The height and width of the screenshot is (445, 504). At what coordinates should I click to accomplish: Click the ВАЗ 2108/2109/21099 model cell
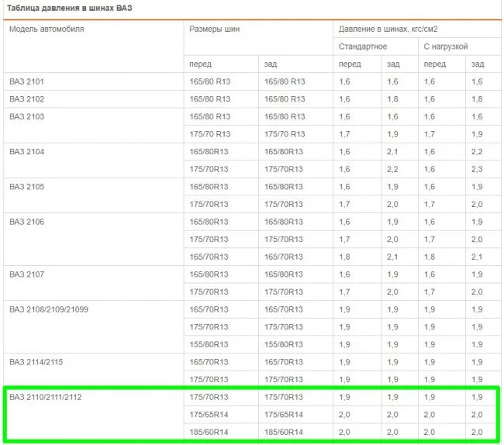pyautogui.click(x=49, y=309)
